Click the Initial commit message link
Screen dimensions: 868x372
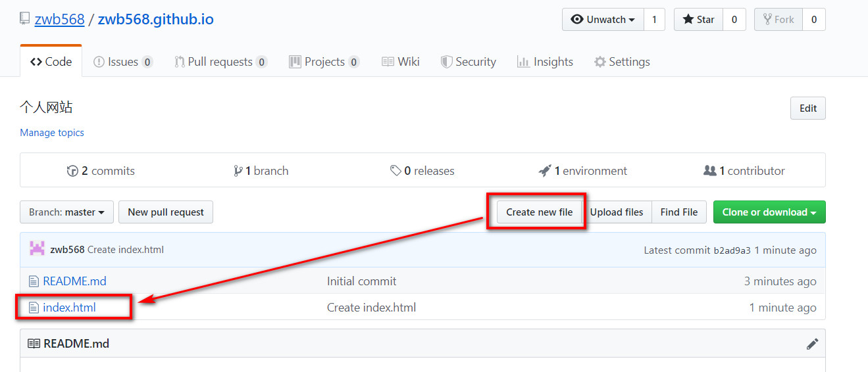pyautogui.click(x=361, y=281)
